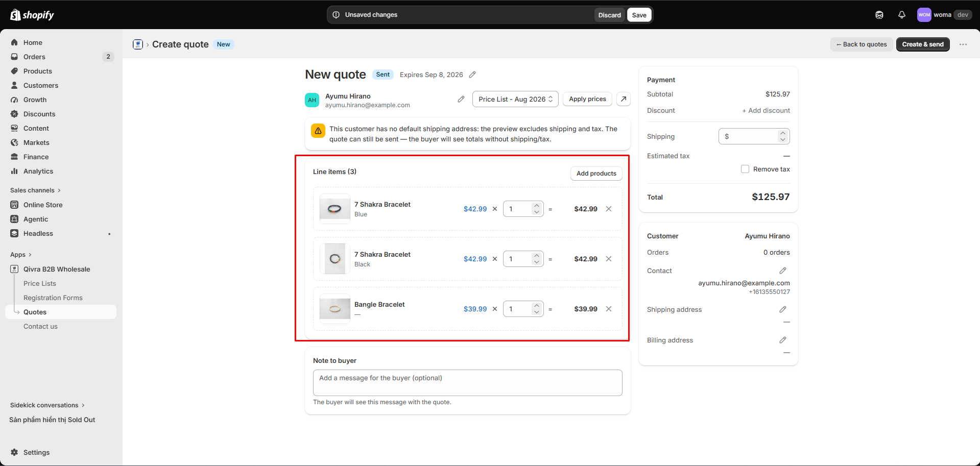Open the more actions ellipsis menu
Viewport: 980px width, 466px height.
[963, 44]
